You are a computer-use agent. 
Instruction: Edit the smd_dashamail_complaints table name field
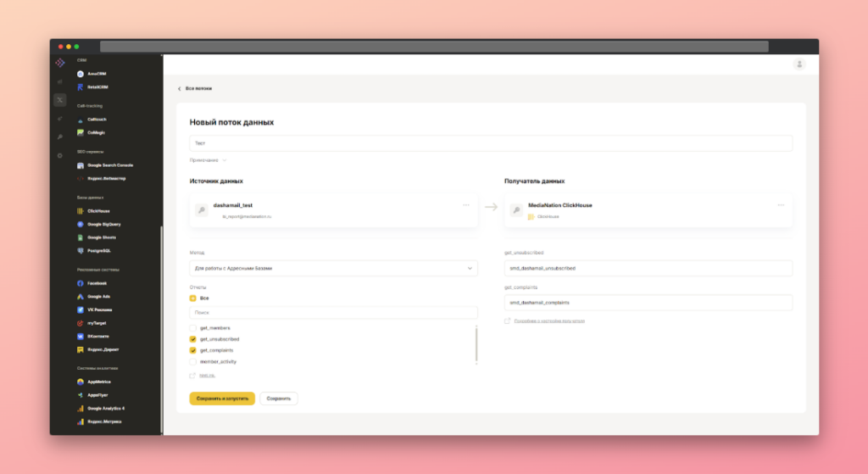pos(648,303)
